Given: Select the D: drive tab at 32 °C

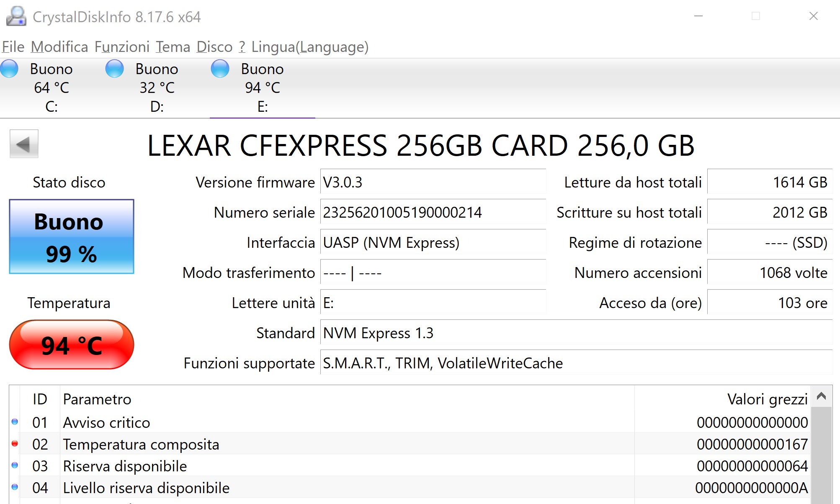Looking at the screenshot, I should pyautogui.click(x=157, y=88).
